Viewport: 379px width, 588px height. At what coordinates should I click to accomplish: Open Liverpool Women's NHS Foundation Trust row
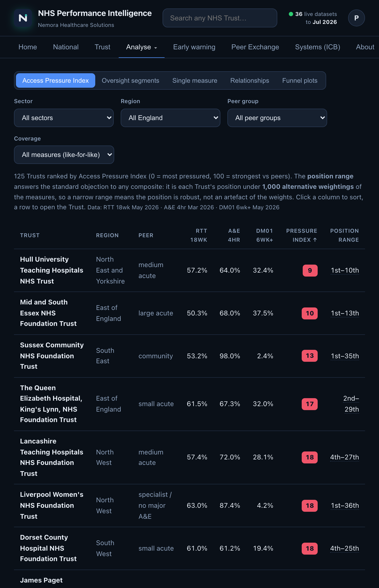[189, 506]
